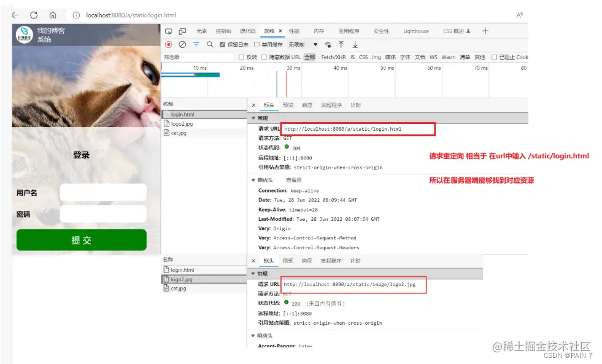This screenshot has height=364, width=602.
Task: Select 预览 tab in upper details panel
Action: [x=288, y=105]
